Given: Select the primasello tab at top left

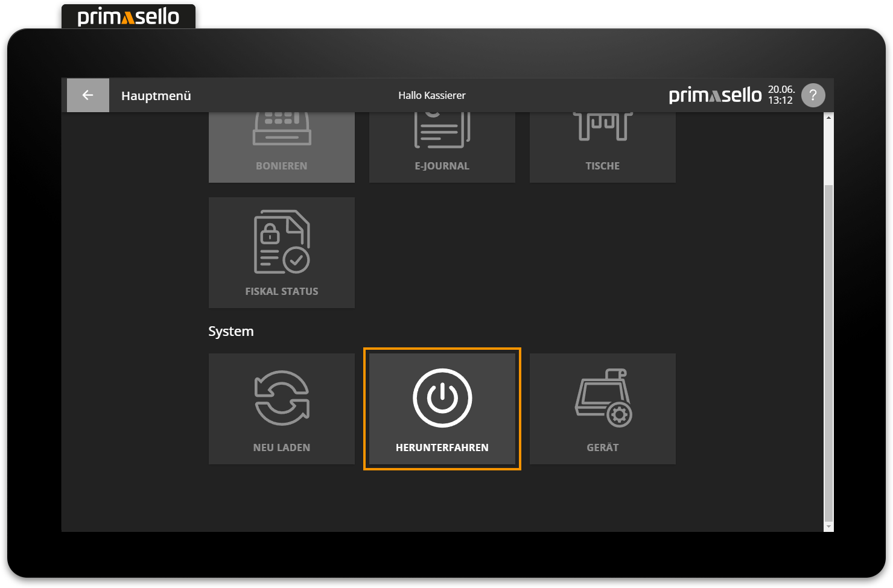Looking at the screenshot, I should 129,17.
